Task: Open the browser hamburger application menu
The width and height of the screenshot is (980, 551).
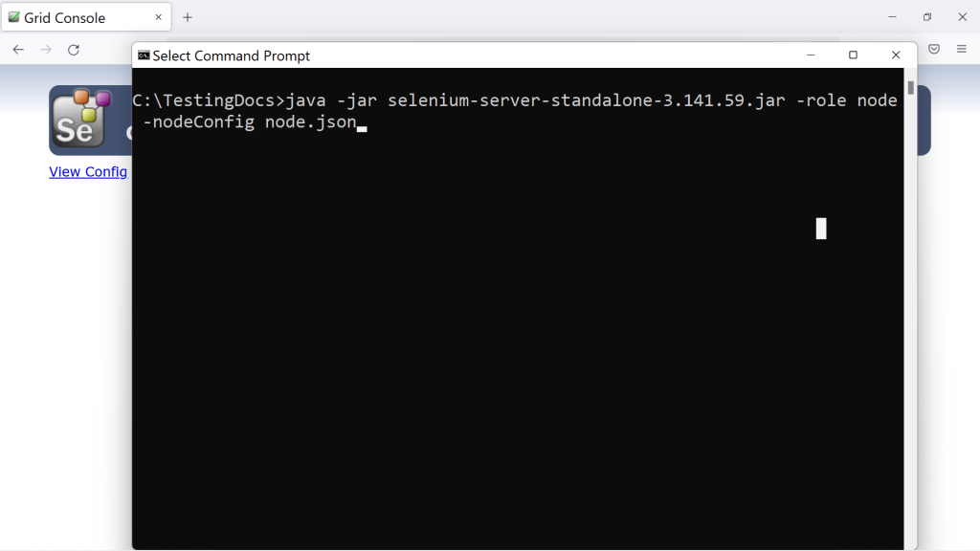Action: click(962, 50)
